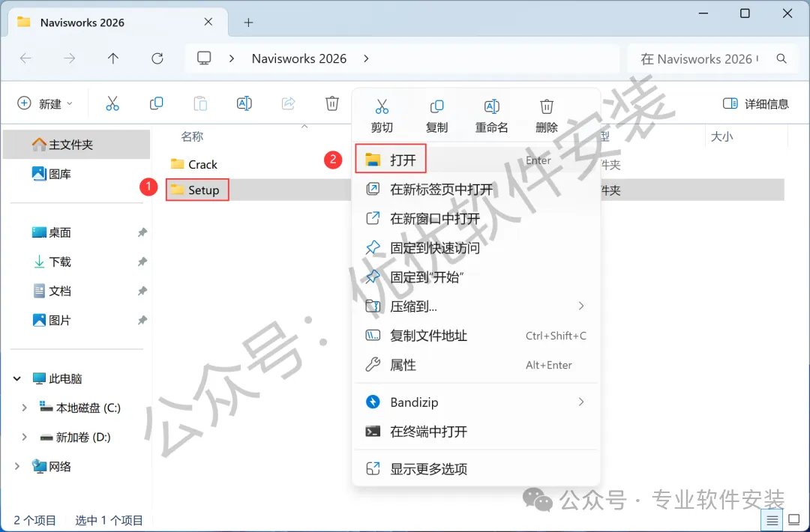The width and height of the screenshot is (810, 532).
Task: Unpin 图片 from quick access
Action: pyautogui.click(x=142, y=321)
